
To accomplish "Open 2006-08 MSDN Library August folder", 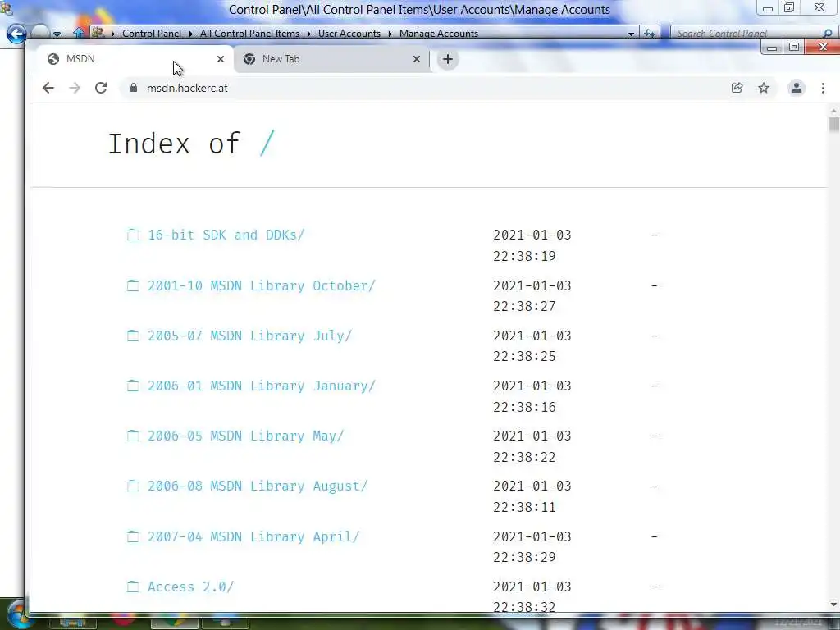I will [x=258, y=486].
